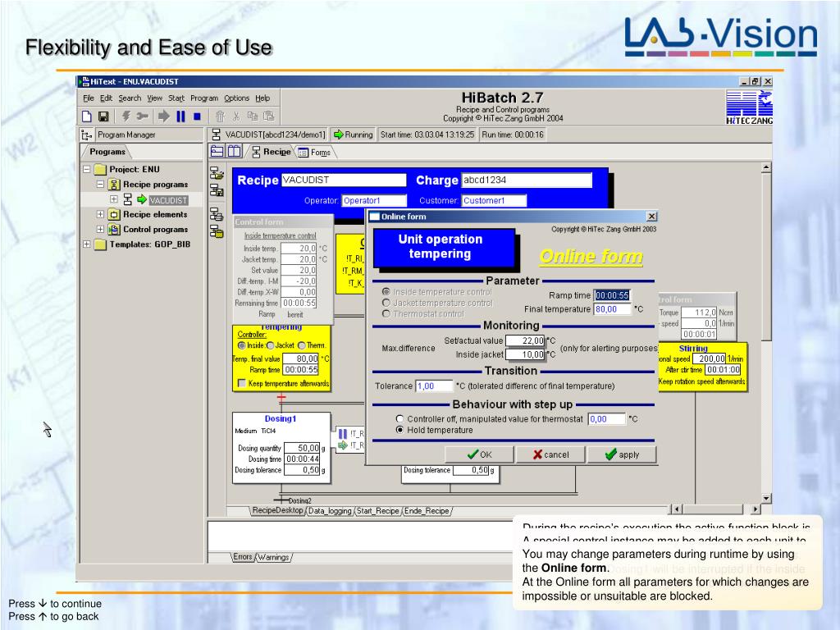The image size is (840, 630).
Task: Click the paste clipboard icon
Action: (269, 116)
